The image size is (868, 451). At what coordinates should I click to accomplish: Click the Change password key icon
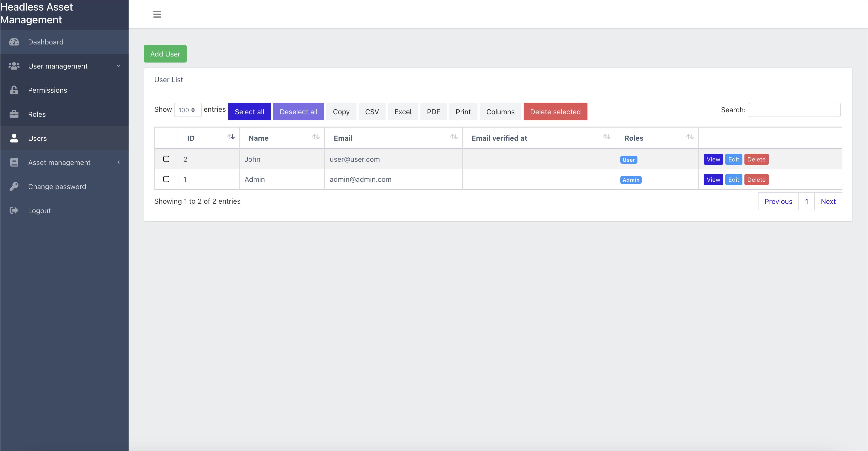point(14,186)
